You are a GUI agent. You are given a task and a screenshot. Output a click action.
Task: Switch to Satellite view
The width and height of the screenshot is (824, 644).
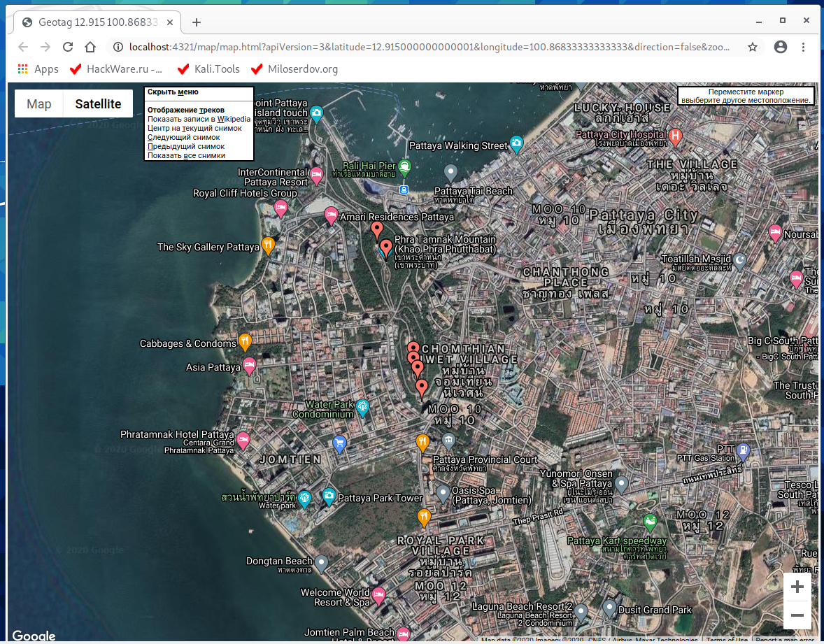click(99, 104)
